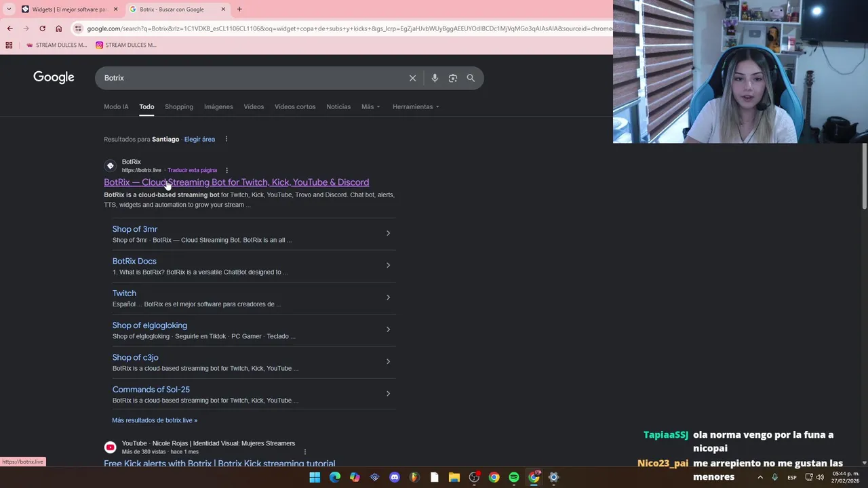Open Copilot from the taskbar
The width and height of the screenshot is (868, 488).
pos(355,477)
